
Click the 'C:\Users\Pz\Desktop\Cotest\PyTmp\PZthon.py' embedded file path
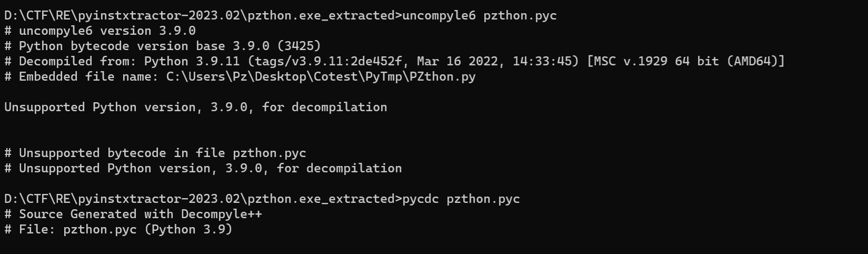pos(321,77)
